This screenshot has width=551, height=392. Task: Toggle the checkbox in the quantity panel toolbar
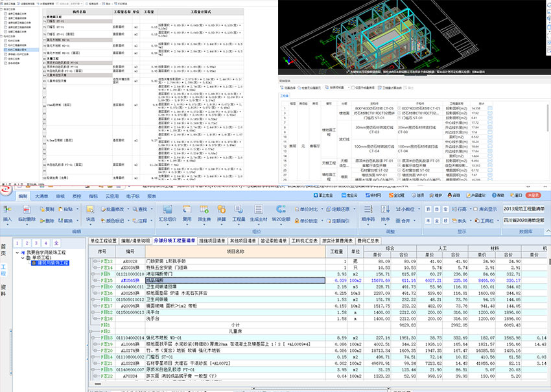[x=353, y=88]
